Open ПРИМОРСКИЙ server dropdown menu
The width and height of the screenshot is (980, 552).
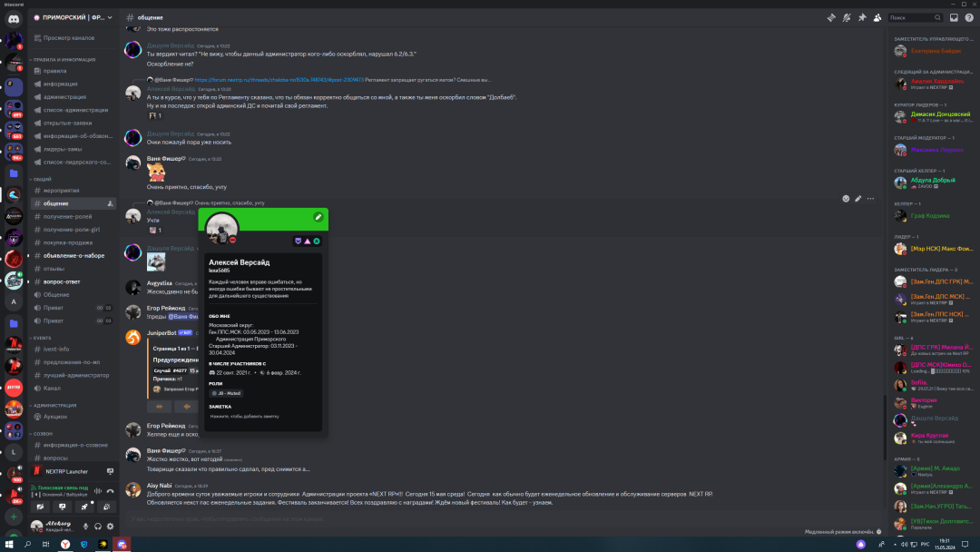[x=73, y=17]
